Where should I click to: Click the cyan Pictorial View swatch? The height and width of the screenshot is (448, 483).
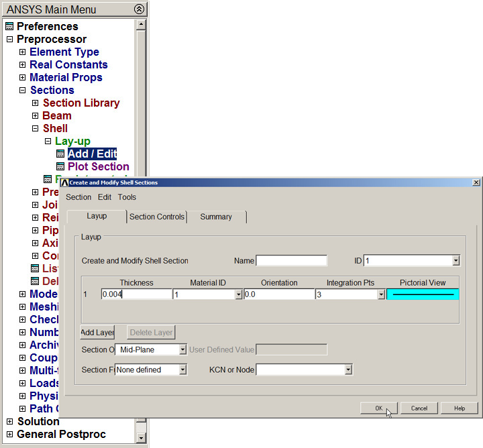(x=423, y=294)
